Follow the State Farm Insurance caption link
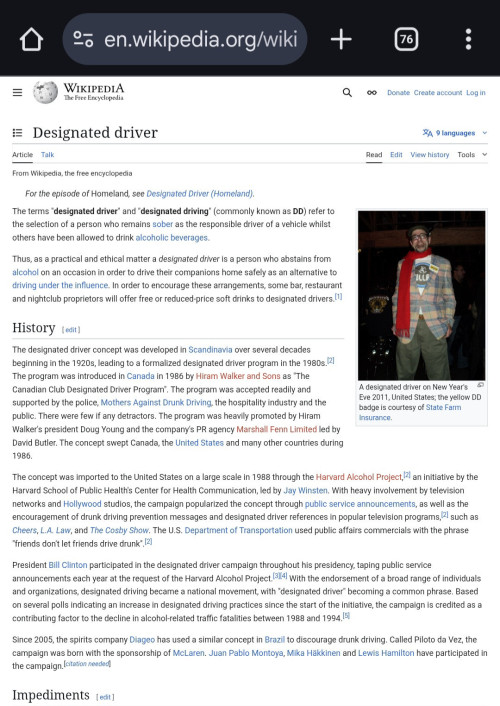Screen dimensions: 500x706 click(410, 412)
